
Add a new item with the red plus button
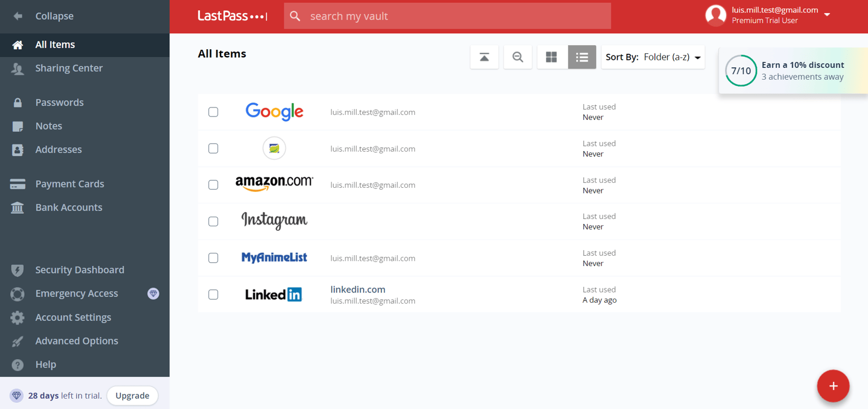pyautogui.click(x=833, y=386)
